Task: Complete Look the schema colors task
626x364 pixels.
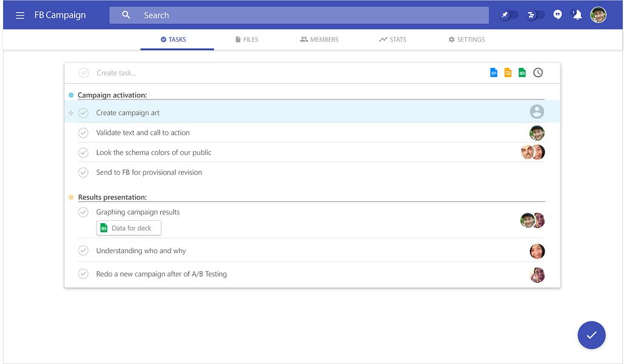Action: pyautogui.click(x=83, y=152)
